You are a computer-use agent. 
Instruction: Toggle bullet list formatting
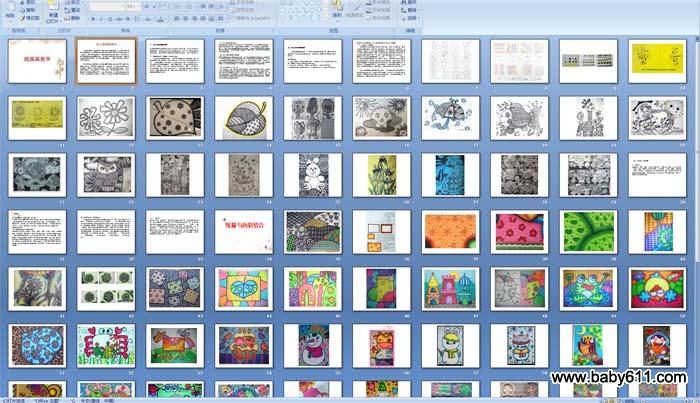pyautogui.click(x=179, y=6)
